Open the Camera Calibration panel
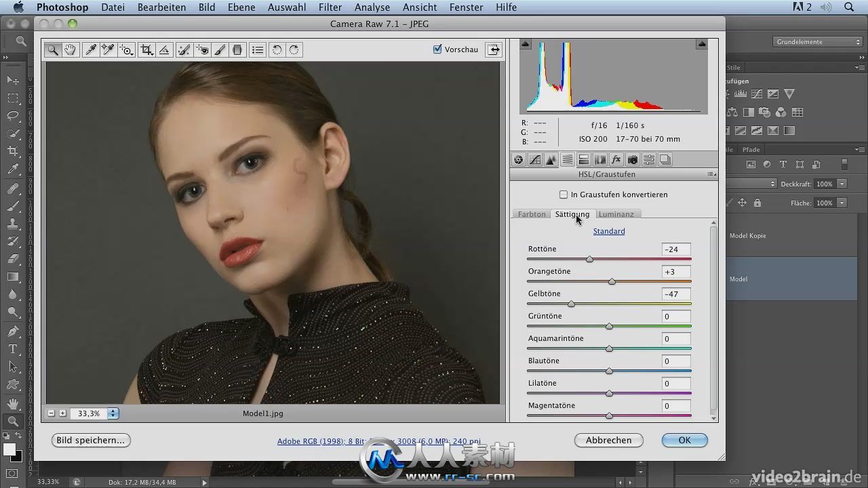The width and height of the screenshot is (868, 488). (633, 160)
